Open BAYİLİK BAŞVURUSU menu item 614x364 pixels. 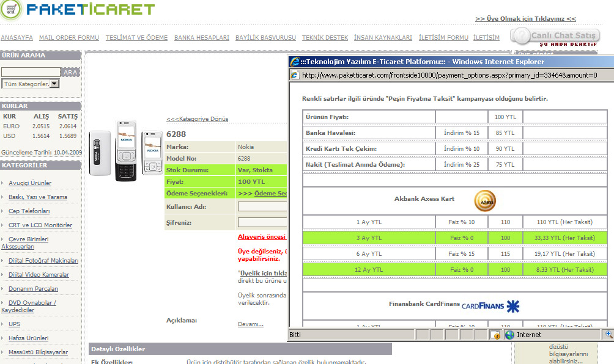265,37
